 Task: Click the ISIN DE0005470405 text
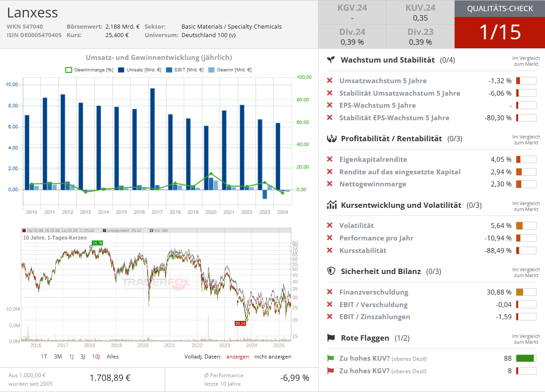34,35
